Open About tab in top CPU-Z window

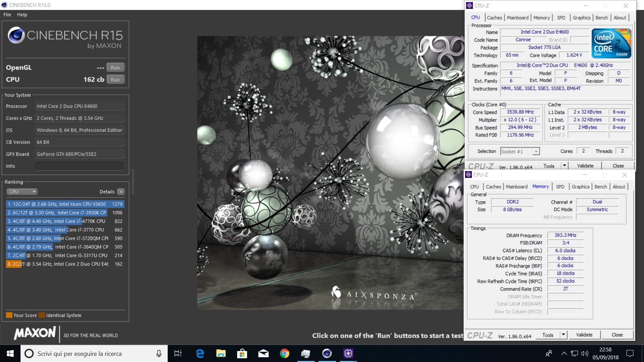[x=620, y=18]
